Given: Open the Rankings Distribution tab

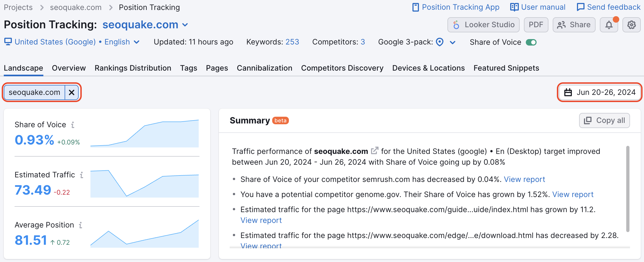Looking at the screenshot, I should (x=133, y=68).
